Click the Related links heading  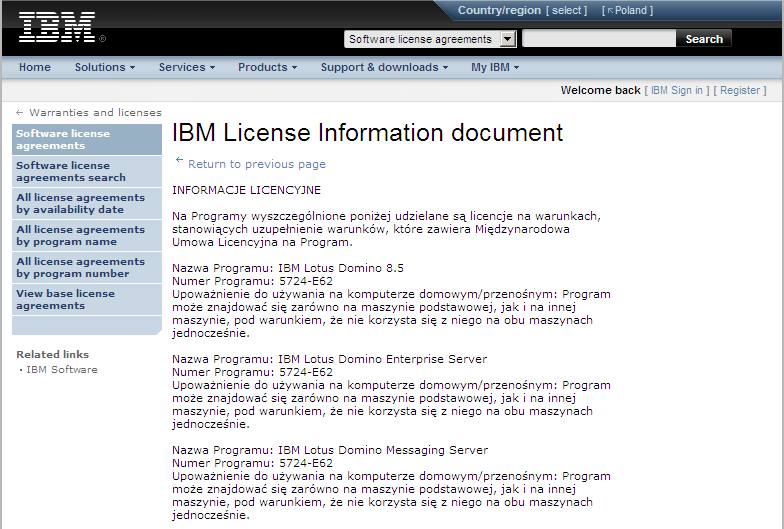(52, 354)
